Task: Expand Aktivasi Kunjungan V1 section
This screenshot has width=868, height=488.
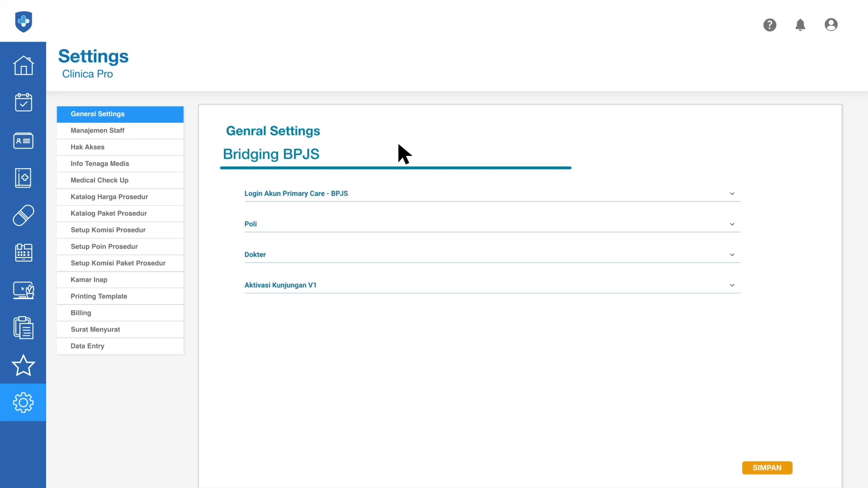Action: 731,286
